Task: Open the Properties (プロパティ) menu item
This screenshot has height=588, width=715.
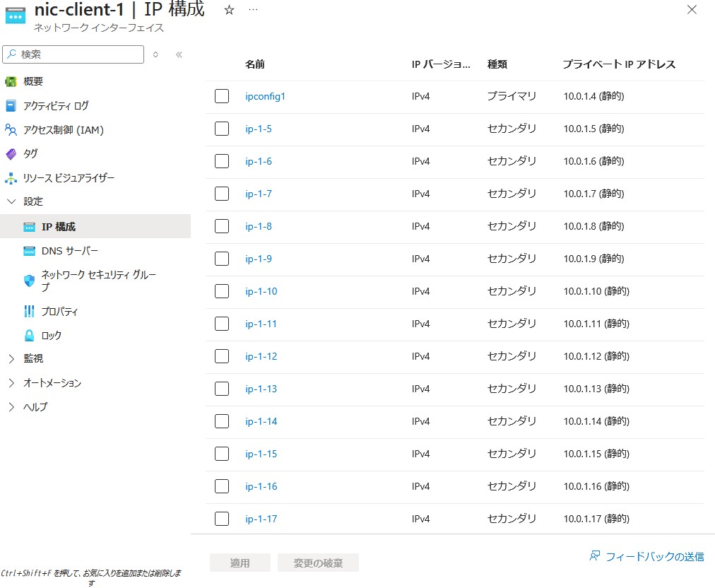Action: pyautogui.click(x=59, y=312)
